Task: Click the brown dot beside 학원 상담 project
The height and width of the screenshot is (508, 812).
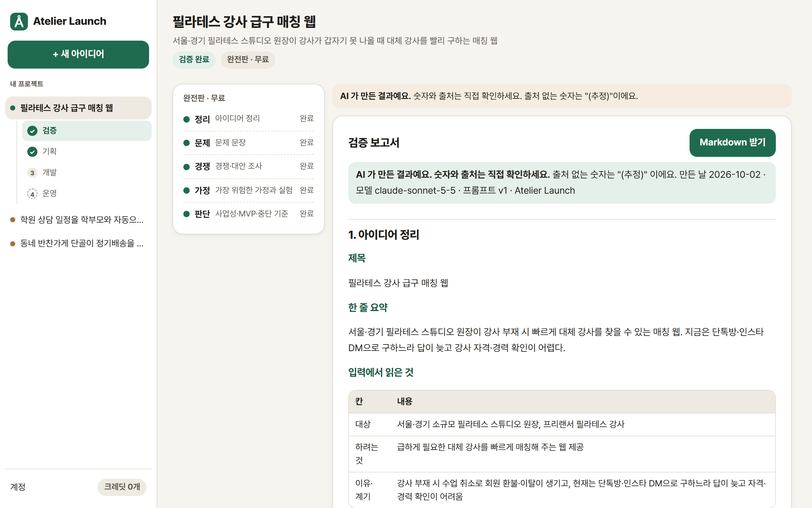Action: pos(13,220)
